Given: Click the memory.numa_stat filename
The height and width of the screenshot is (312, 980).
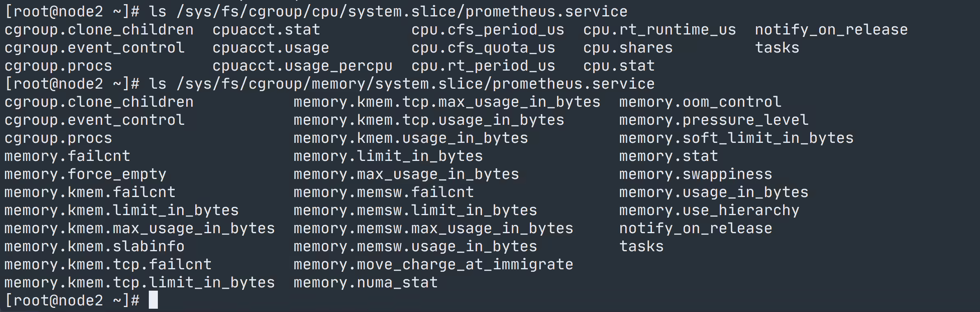Looking at the screenshot, I should (366, 282).
